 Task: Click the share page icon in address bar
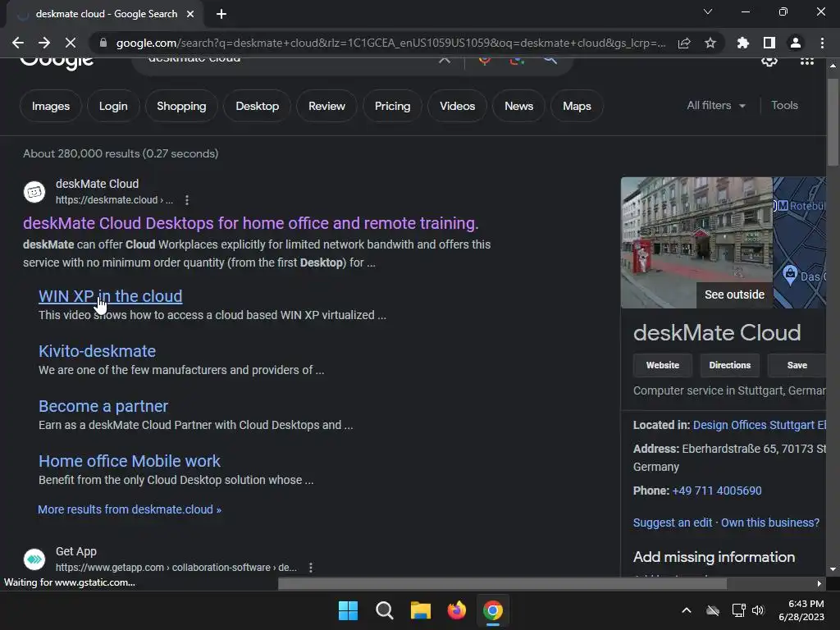(684, 43)
